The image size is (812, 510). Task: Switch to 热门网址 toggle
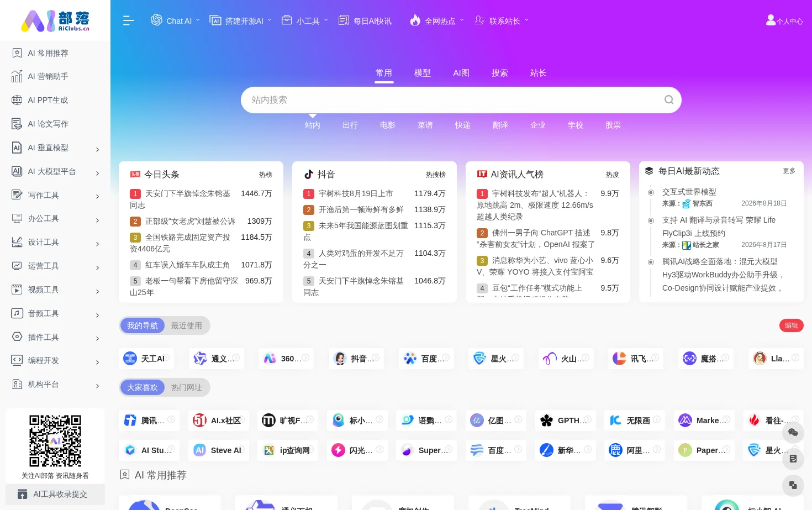187,387
